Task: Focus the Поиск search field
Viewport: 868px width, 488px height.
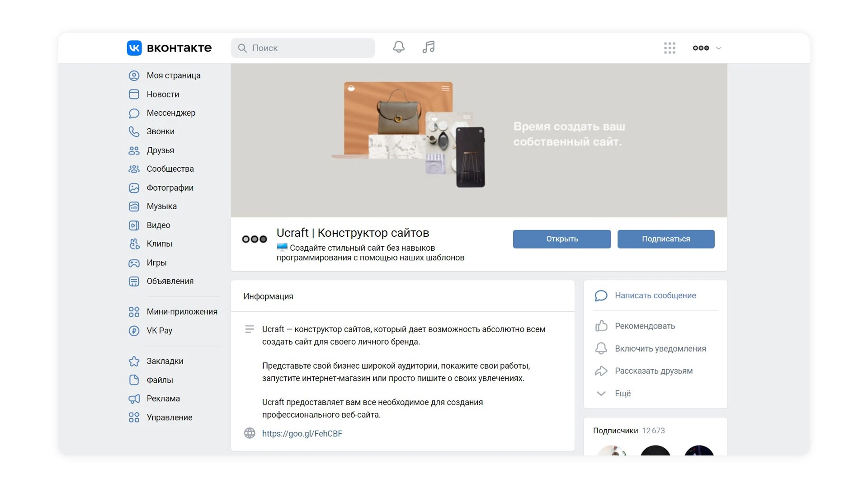Action: (302, 48)
